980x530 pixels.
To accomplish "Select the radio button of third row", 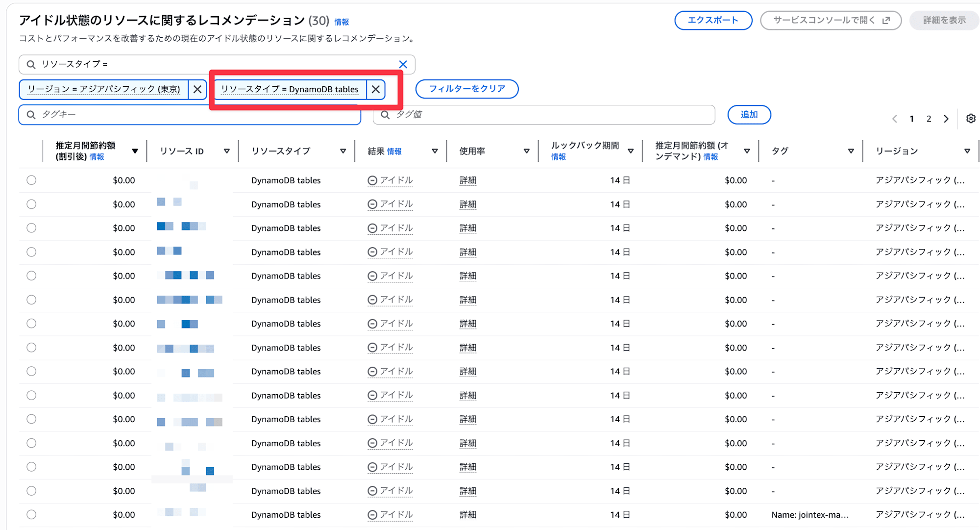I will (31, 228).
